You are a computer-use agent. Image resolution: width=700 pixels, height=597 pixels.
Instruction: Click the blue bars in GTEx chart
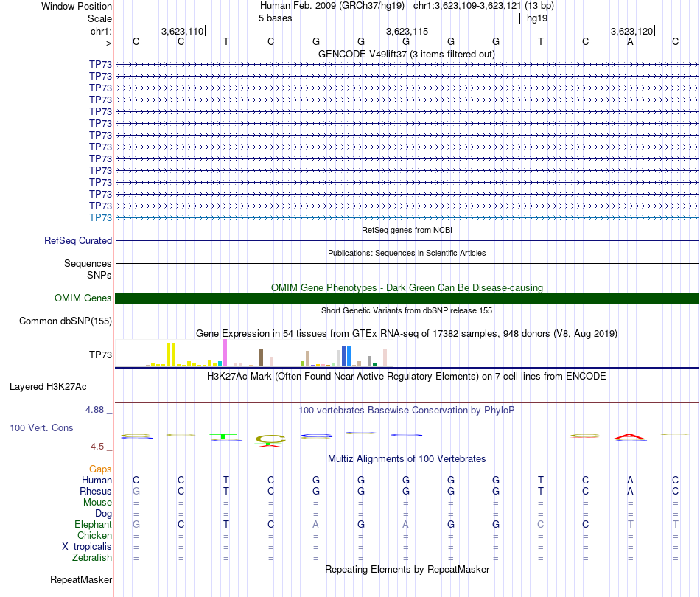[346, 356]
